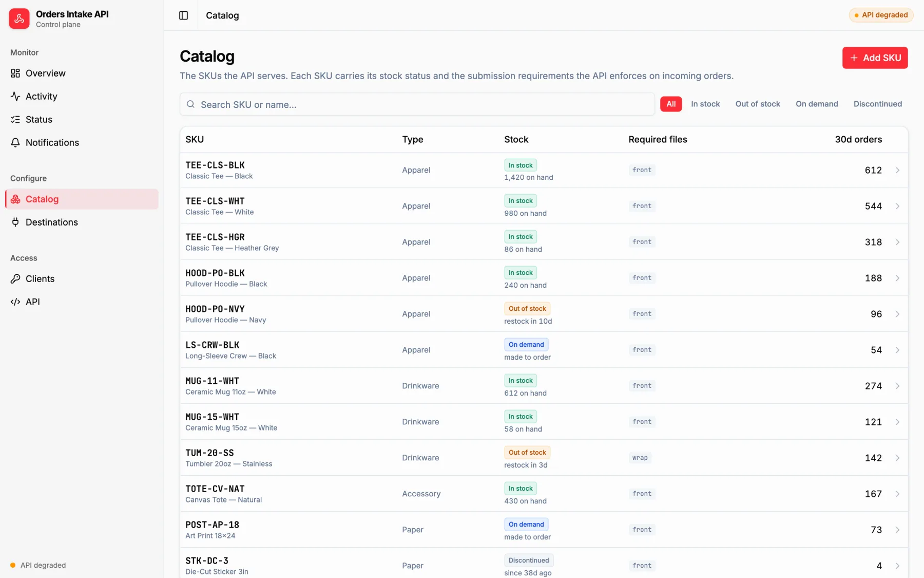Click the Activity pulse icon
This screenshot has height=578, width=924.
[x=15, y=96]
